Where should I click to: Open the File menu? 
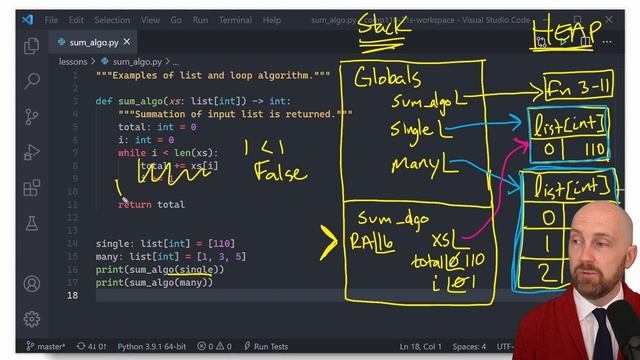(x=51, y=20)
